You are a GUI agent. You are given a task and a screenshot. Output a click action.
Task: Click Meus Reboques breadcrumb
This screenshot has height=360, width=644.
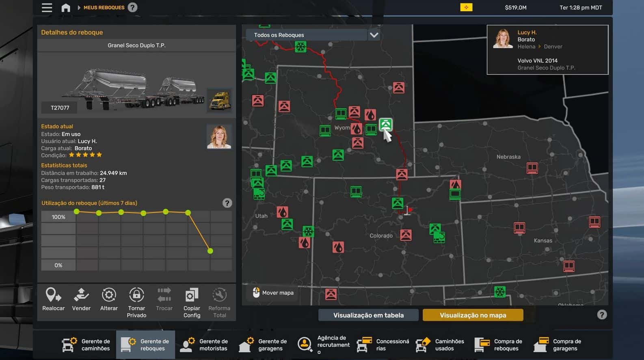click(104, 8)
